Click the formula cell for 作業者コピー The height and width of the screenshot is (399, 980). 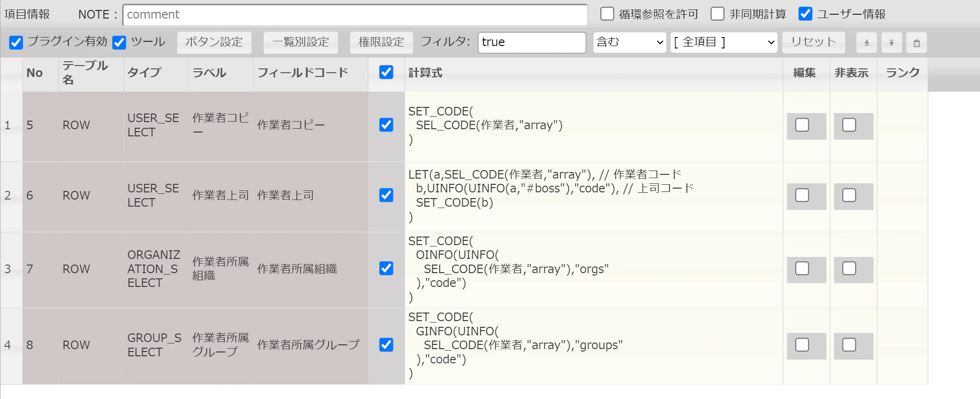click(594, 126)
